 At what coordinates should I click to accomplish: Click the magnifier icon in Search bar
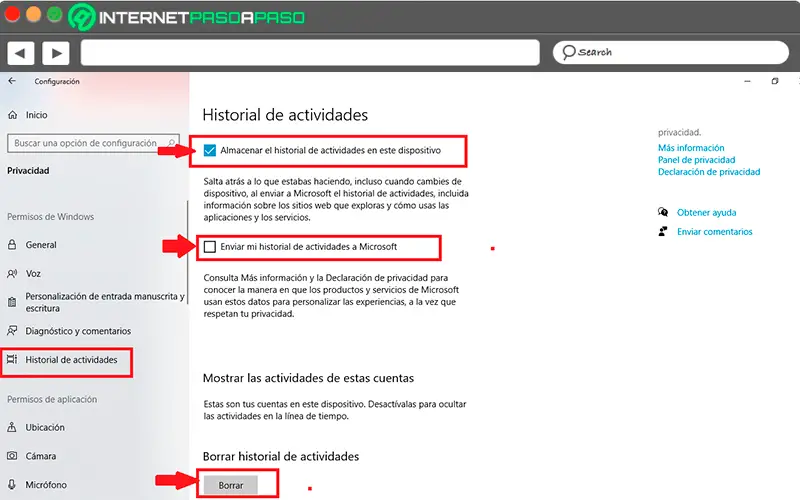(x=568, y=52)
